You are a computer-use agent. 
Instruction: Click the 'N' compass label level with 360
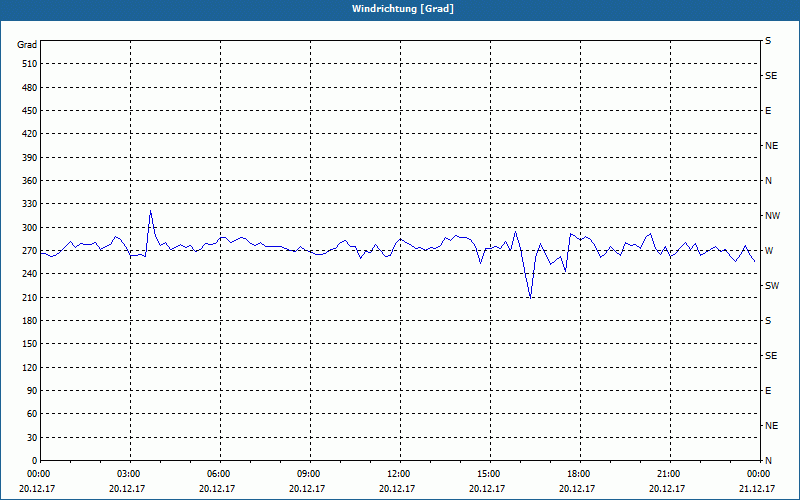[768, 181]
